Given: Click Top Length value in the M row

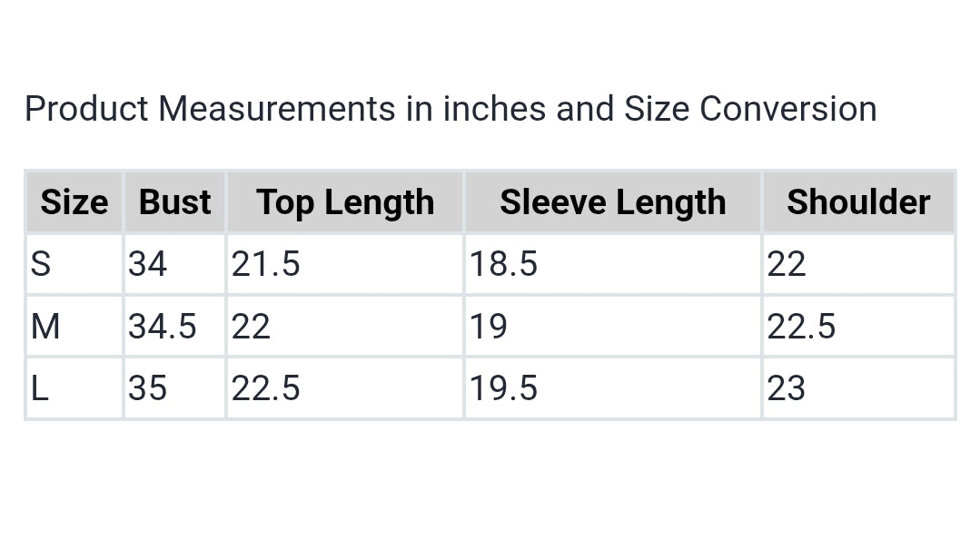Looking at the screenshot, I should [x=251, y=326].
